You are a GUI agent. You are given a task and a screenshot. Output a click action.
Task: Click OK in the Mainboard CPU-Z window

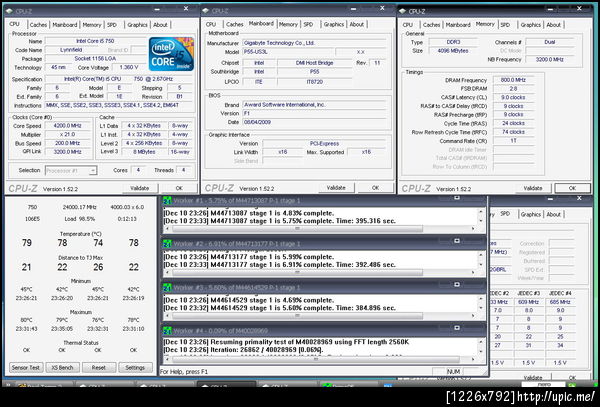[x=375, y=188]
